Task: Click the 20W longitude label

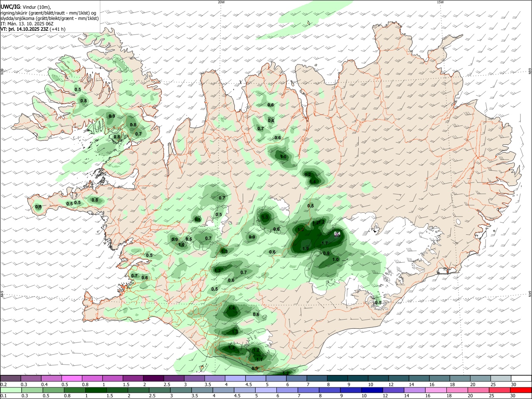Action: (x=221, y=2)
